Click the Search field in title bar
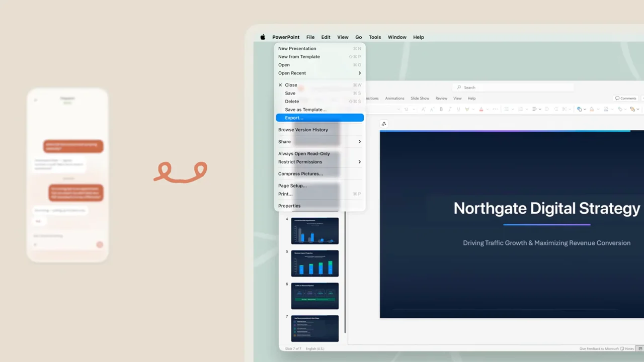The height and width of the screenshot is (362, 644). coord(513,87)
